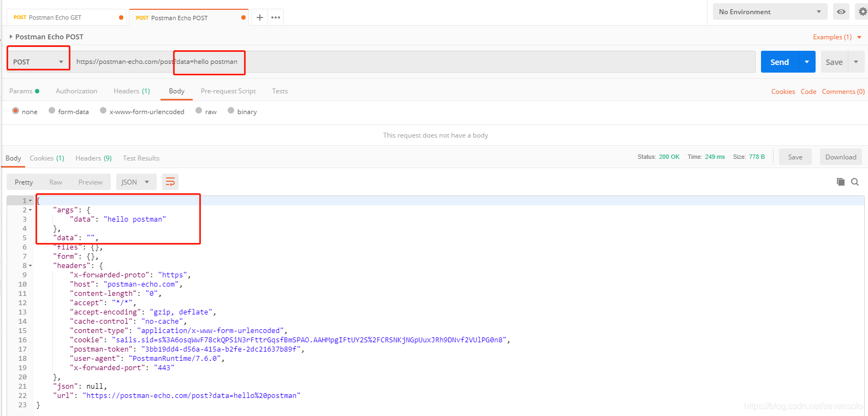The image size is (868, 416).
Task: Open the JSON response format dropdown
Action: point(136,182)
